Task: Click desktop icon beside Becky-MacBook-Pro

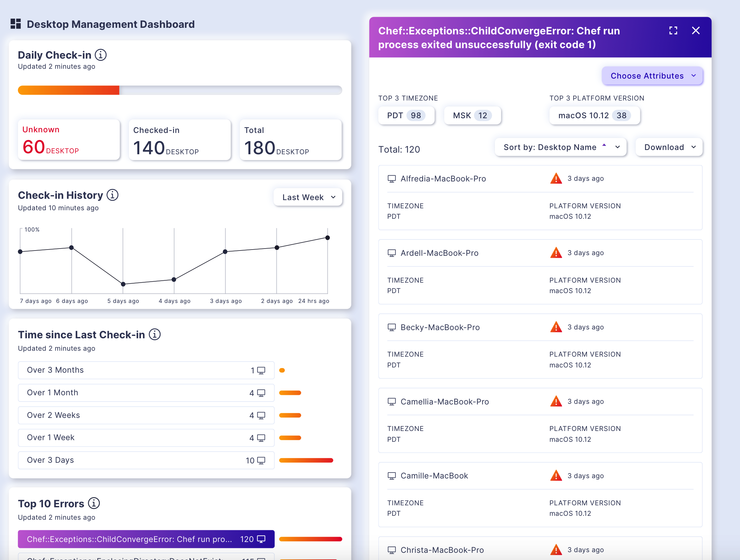Action: coord(391,327)
